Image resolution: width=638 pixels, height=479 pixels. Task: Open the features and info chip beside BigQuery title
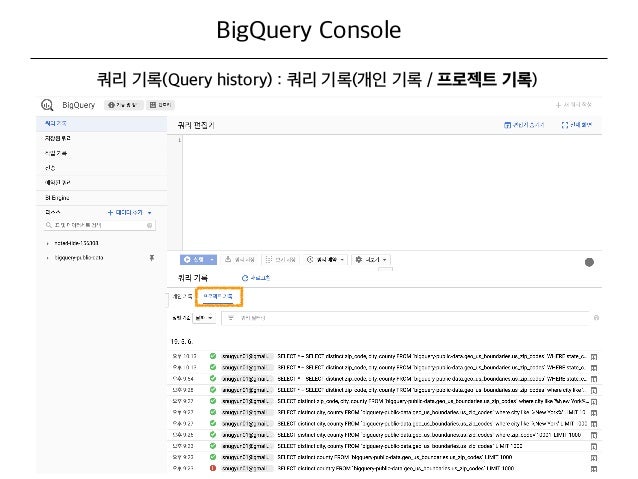[x=124, y=105]
